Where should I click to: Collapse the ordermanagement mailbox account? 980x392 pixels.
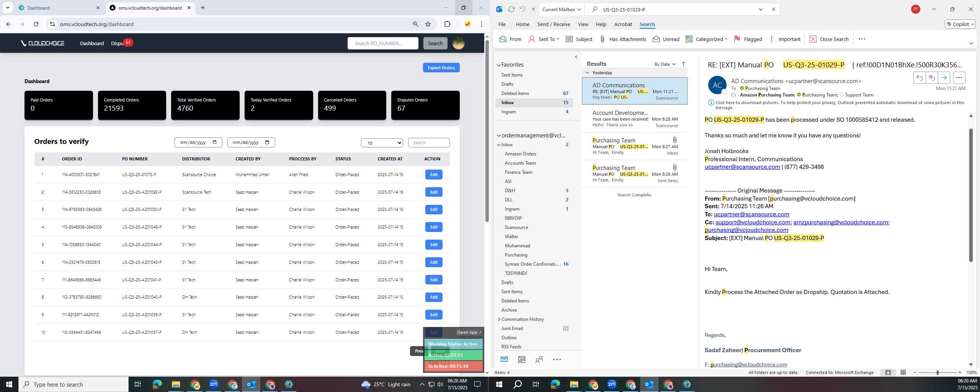click(x=499, y=136)
